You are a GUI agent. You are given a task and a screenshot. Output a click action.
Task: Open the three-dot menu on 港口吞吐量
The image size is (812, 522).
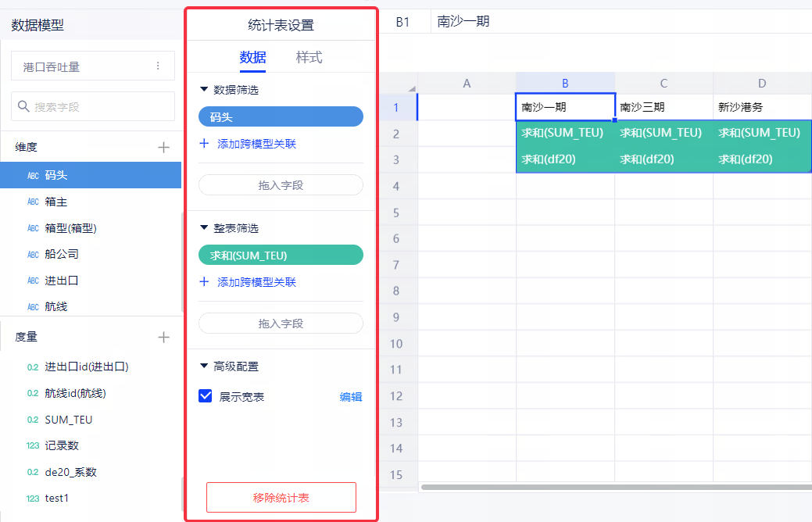[x=158, y=66]
